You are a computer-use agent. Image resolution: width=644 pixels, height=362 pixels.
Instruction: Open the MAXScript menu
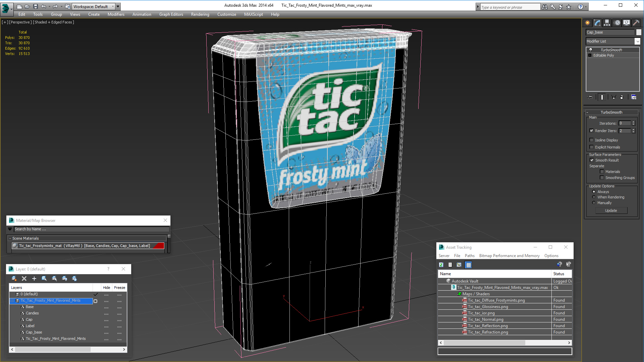click(254, 14)
